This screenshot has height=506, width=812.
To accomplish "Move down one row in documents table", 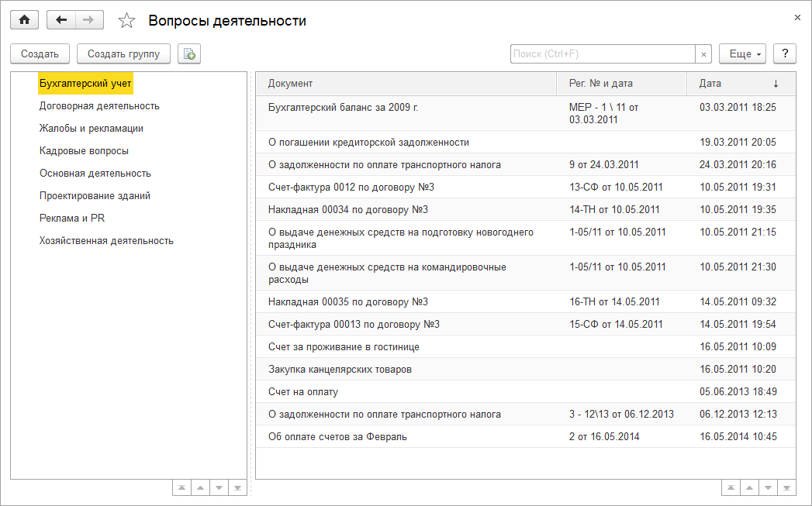I will [768, 488].
